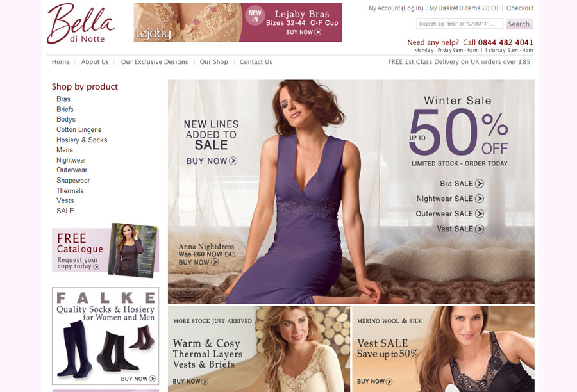Click arrow icon beside Nightwear SALE

(479, 199)
